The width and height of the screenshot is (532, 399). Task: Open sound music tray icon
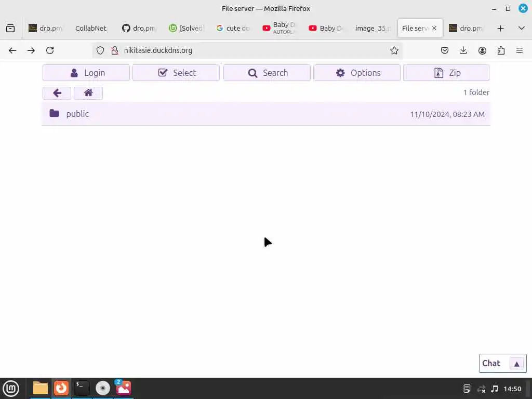495,389
